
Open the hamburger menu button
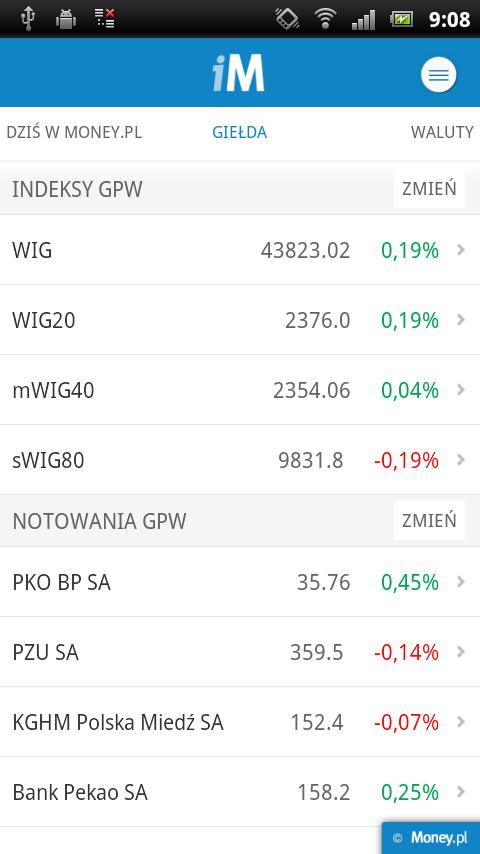[x=439, y=74]
